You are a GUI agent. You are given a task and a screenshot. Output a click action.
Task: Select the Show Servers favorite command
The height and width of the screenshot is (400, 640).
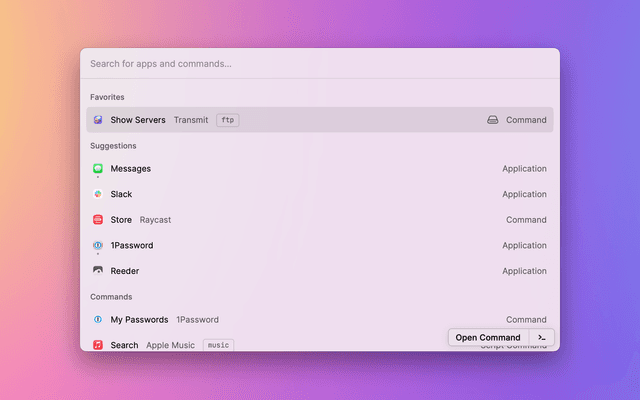[319, 120]
